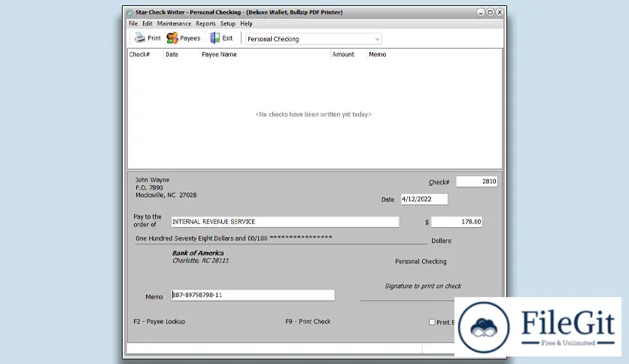Image resolution: width=629 pixels, height=364 pixels.
Task: Open the Help menu
Action: click(x=246, y=23)
